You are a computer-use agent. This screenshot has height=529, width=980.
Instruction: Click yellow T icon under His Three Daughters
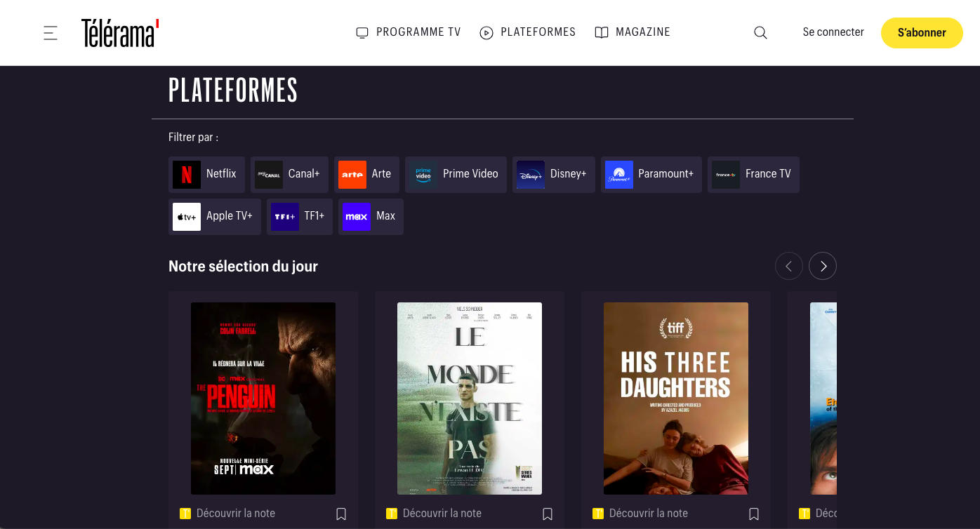click(598, 514)
